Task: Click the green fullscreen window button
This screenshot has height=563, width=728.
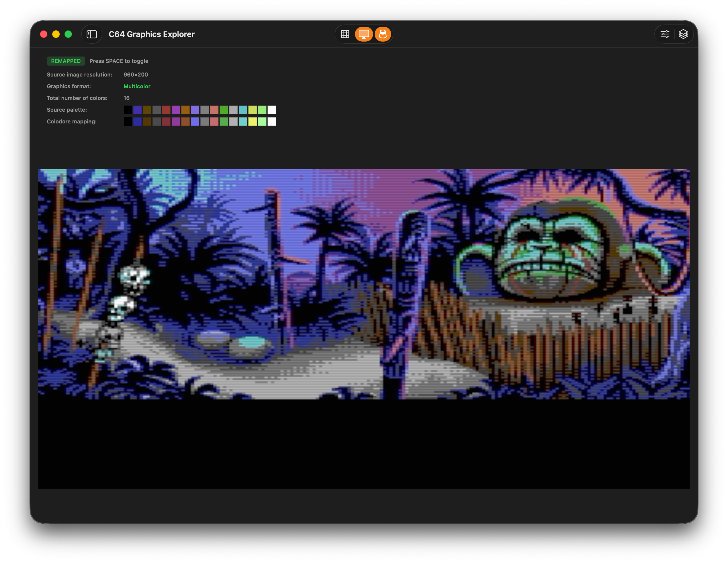Action: [x=68, y=34]
